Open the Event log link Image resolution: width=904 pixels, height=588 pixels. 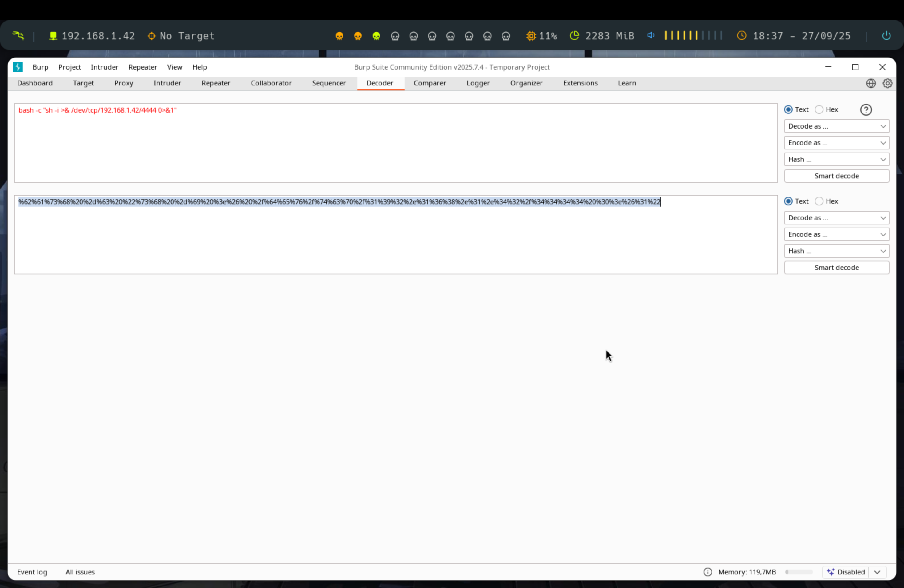coord(32,572)
